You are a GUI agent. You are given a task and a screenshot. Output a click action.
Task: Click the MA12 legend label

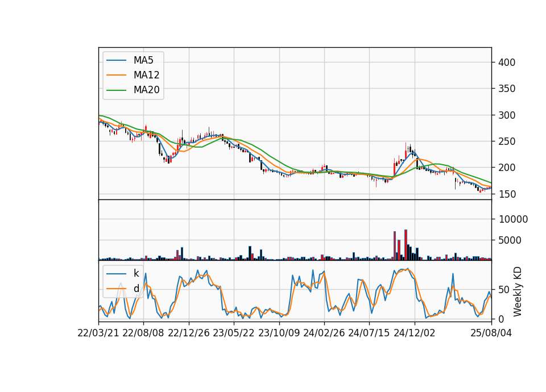pos(146,75)
